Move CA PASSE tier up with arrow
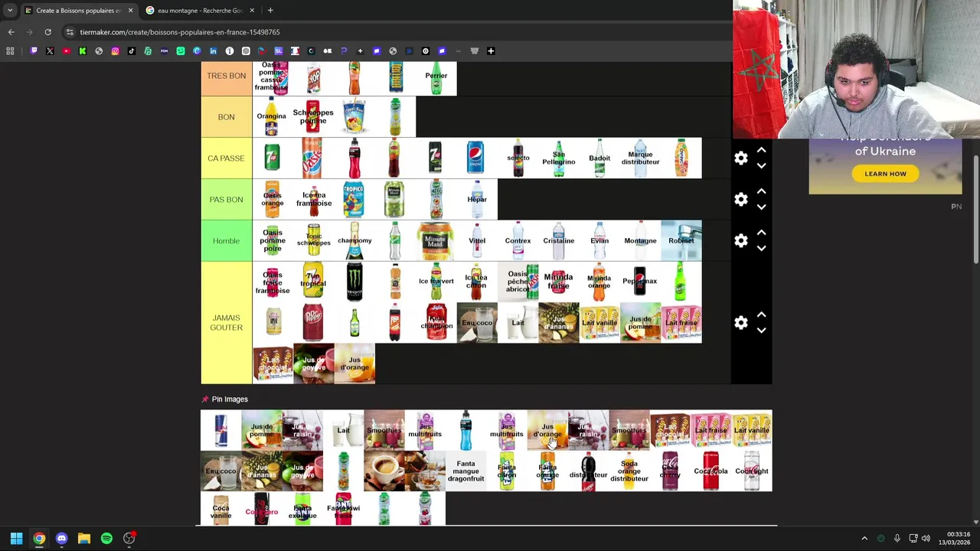Screen dimensions: 980x551 761,151
